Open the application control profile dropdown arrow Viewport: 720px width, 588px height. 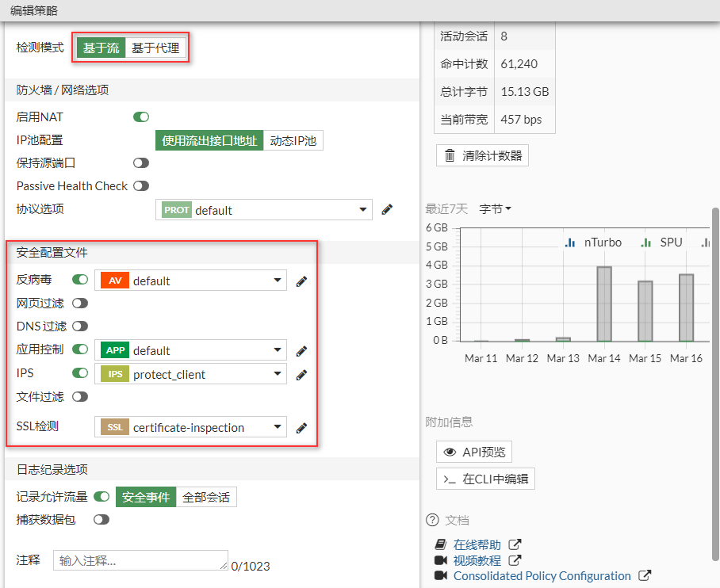(x=278, y=349)
